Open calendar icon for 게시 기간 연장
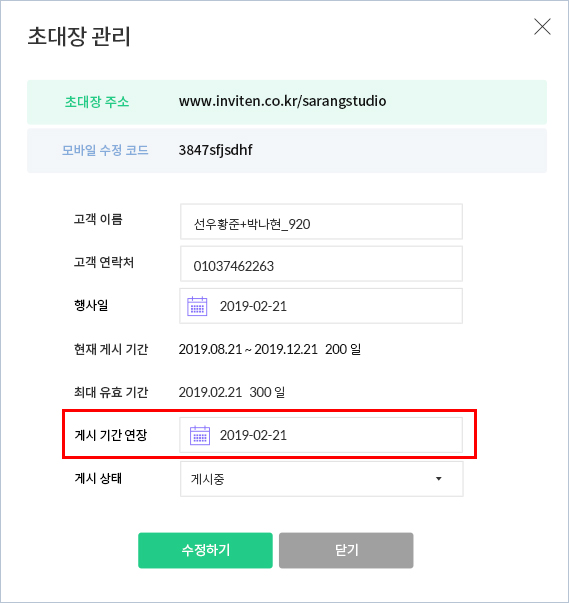This screenshot has height=603, width=569. coord(200,435)
